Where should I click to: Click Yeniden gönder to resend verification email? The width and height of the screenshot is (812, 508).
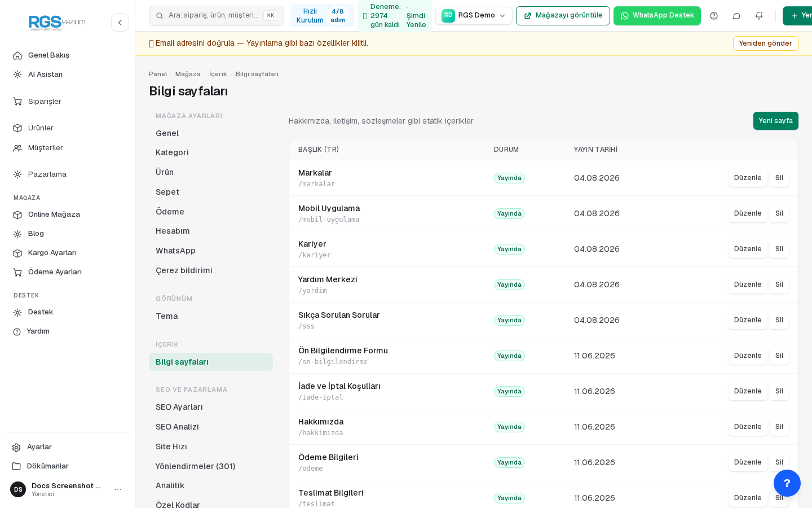click(x=765, y=43)
